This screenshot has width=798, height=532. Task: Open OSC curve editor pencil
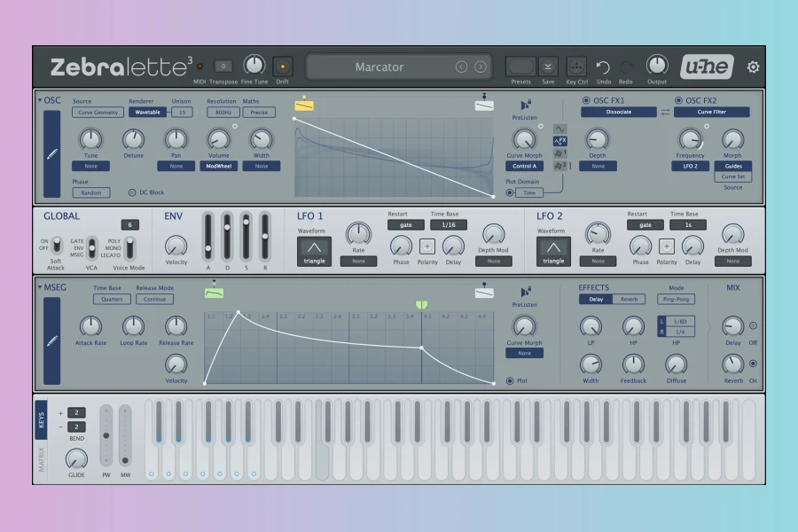(x=52, y=153)
